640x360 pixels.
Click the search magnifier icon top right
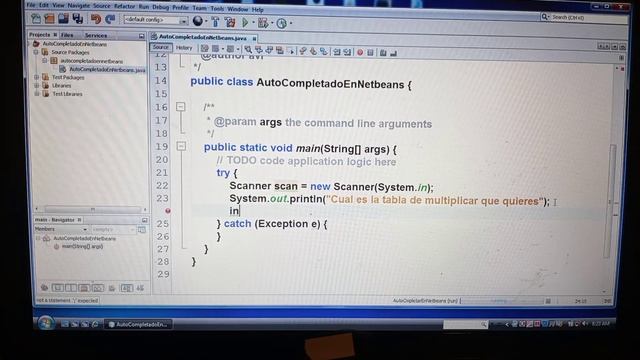coord(545,17)
